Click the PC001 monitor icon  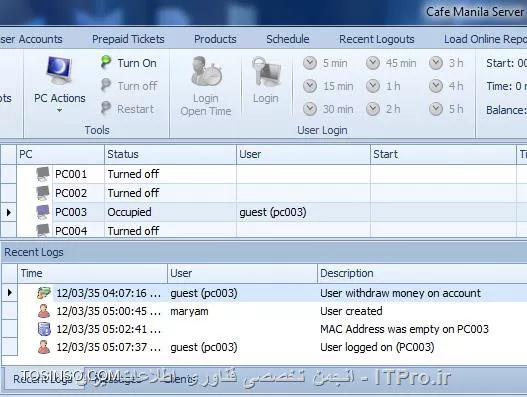(43, 174)
